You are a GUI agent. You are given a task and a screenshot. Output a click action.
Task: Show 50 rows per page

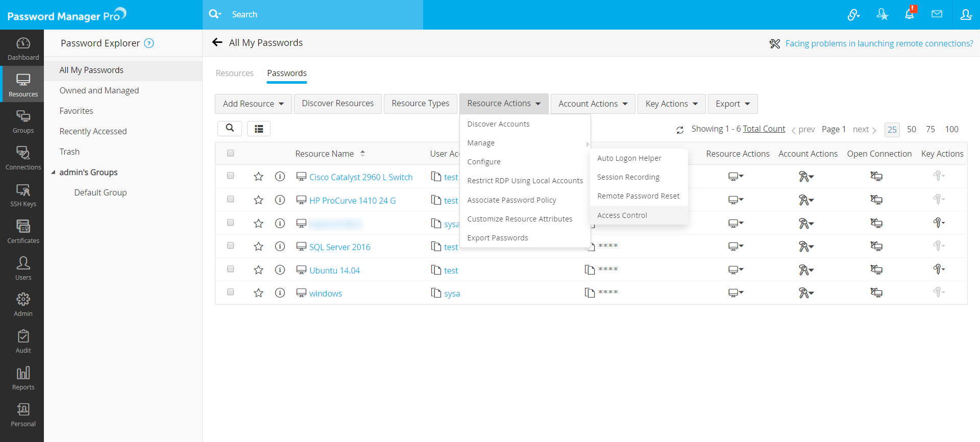[x=912, y=129]
